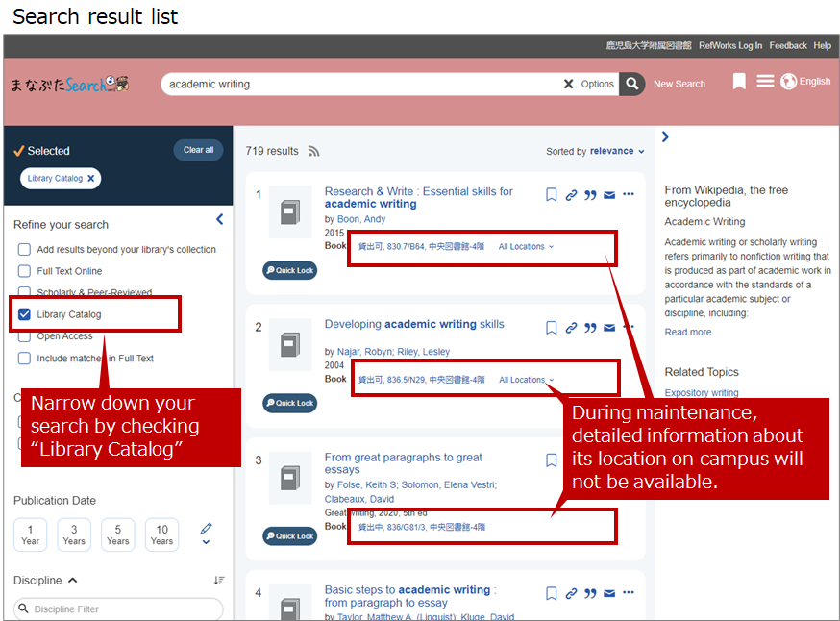Click the Discipline Filter input field
840x621 pixels.
tap(119, 609)
